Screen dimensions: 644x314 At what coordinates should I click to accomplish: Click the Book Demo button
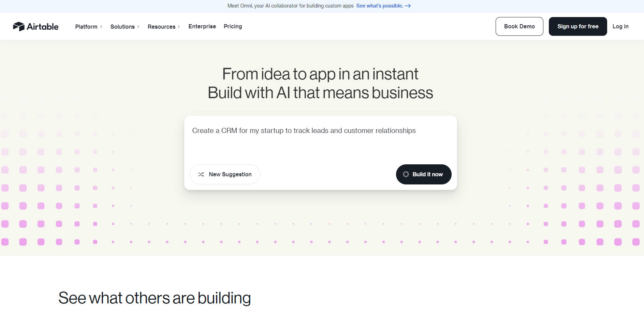pyautogui.click(x=519, y=26)
